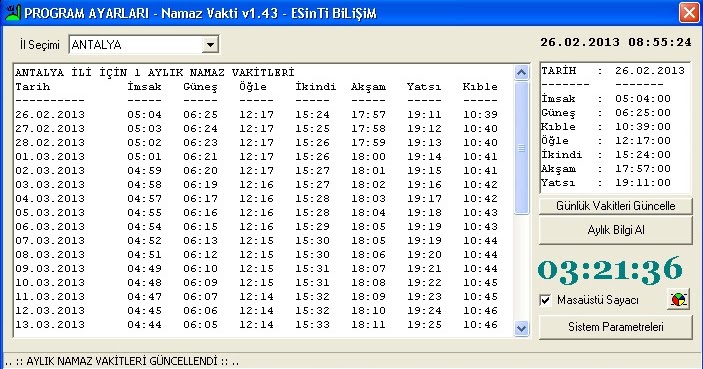Select the 06.03.2013 date row
Viewport: 703px width, 369px height.
click(256, 226)
